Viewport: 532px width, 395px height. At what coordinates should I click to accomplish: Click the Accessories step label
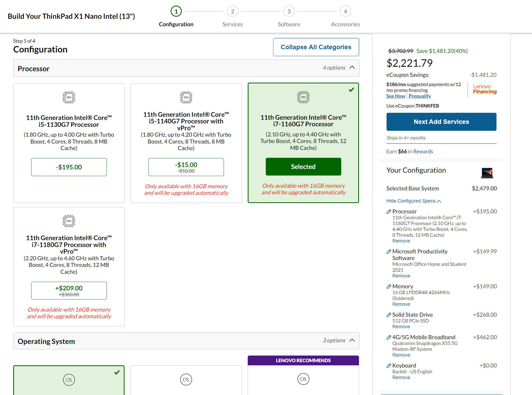tap(345, 24)
